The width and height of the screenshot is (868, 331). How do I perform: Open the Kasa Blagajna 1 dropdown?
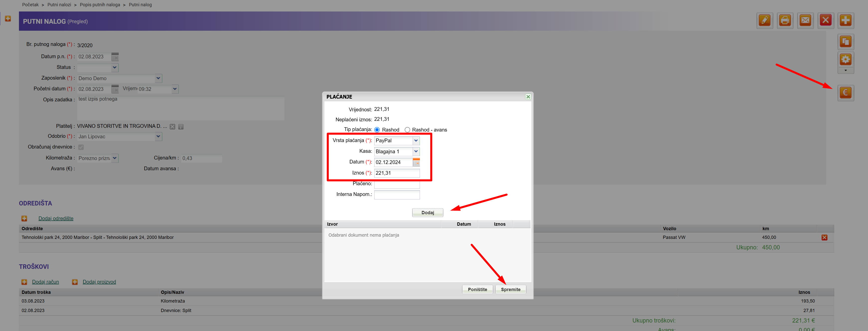[x=416, y=152]
